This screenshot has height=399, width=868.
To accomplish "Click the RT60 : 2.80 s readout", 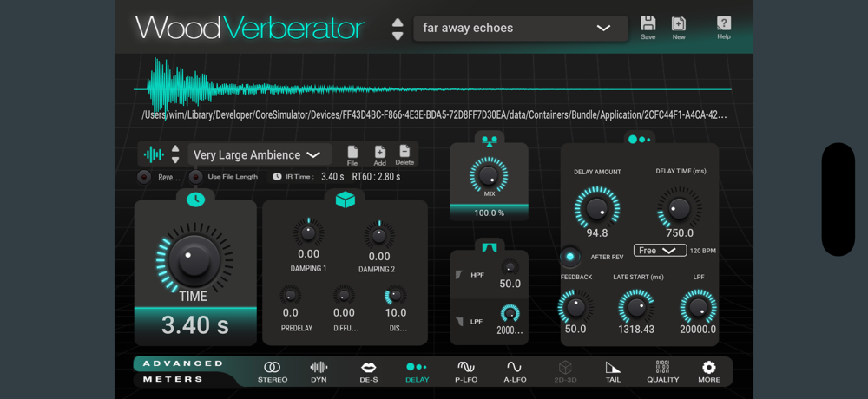I will click(376, 177).
